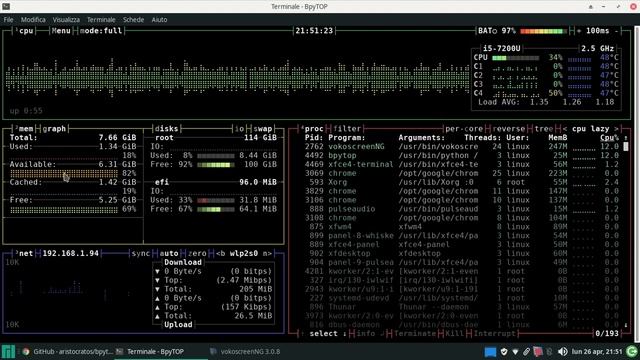Toggle disks io mode
Screen dimensions: 640x360
click(239, 129)
